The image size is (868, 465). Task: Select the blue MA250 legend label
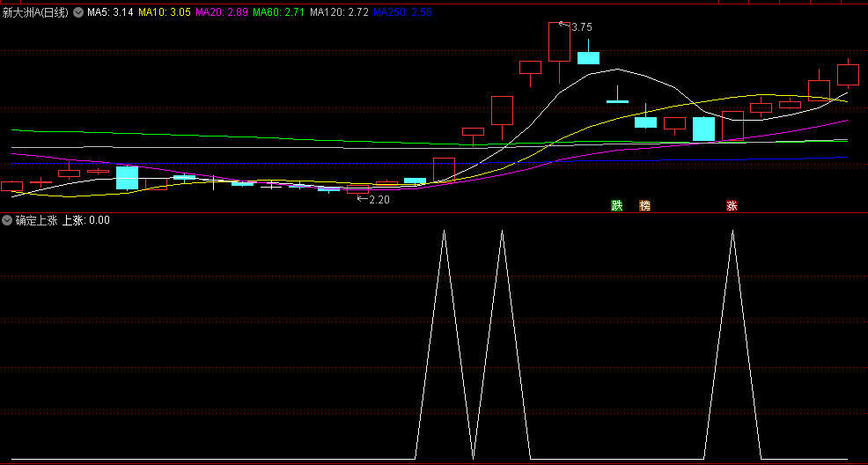coord(402,12)
